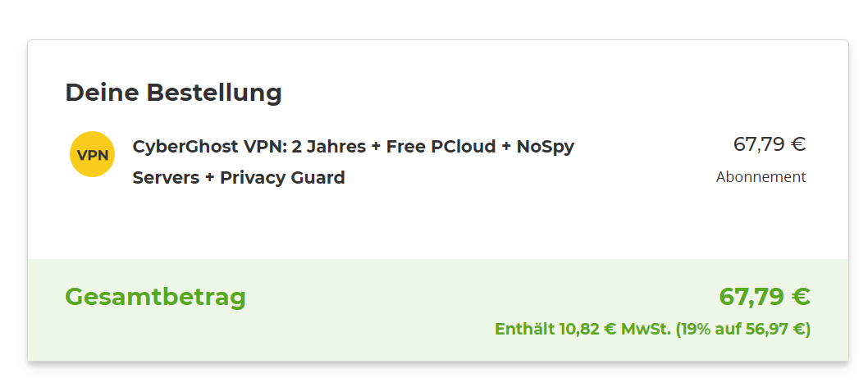This screenshot has height=387, width=868.
Task: Click the "Privacy Guard" text
Action: coord(282,177)
